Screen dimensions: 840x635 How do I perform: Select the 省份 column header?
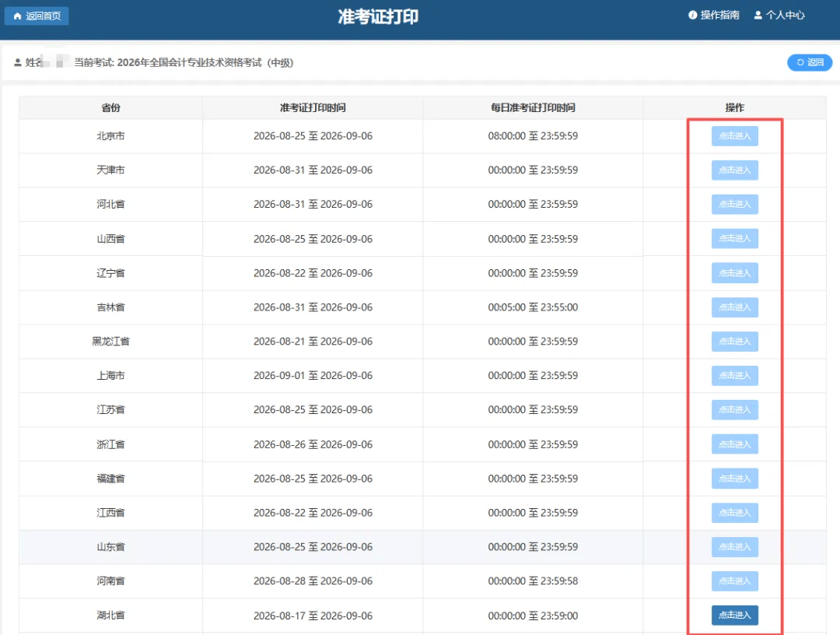(111, 107)
